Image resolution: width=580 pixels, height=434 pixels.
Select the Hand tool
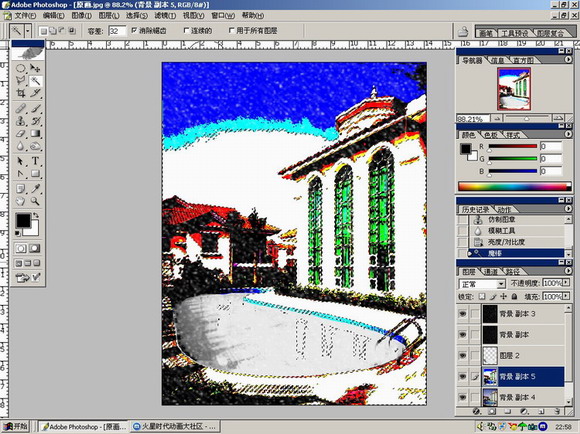point(20,201)
